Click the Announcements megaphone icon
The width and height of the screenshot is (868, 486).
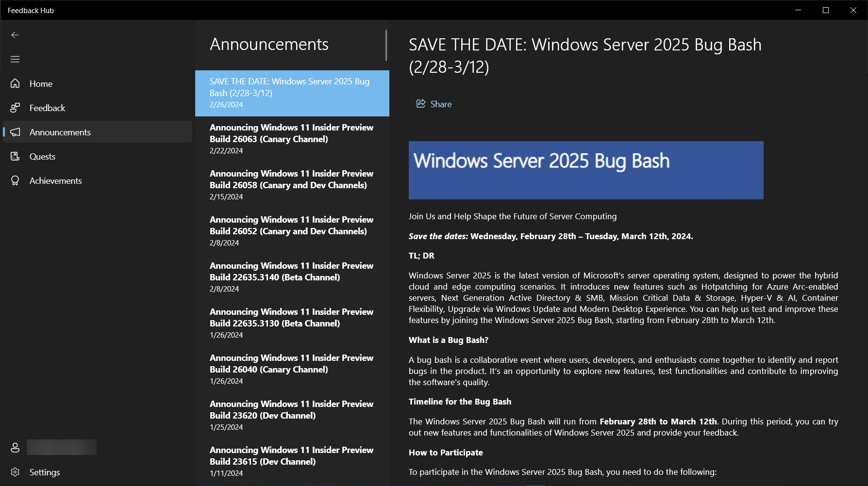pyautogui.click(x=15, y=132)
